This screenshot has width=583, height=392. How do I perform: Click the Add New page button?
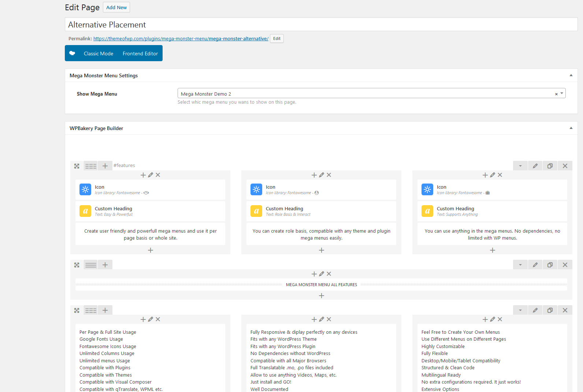click(x=116, y=7)
